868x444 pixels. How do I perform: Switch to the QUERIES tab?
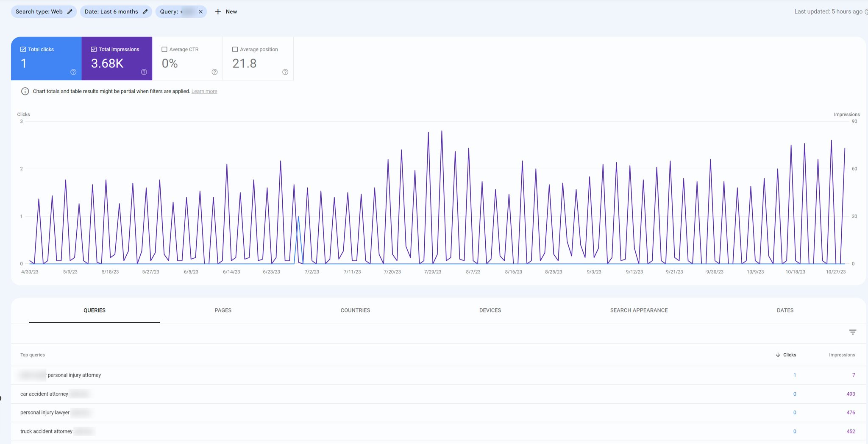(x=95, y=310)
